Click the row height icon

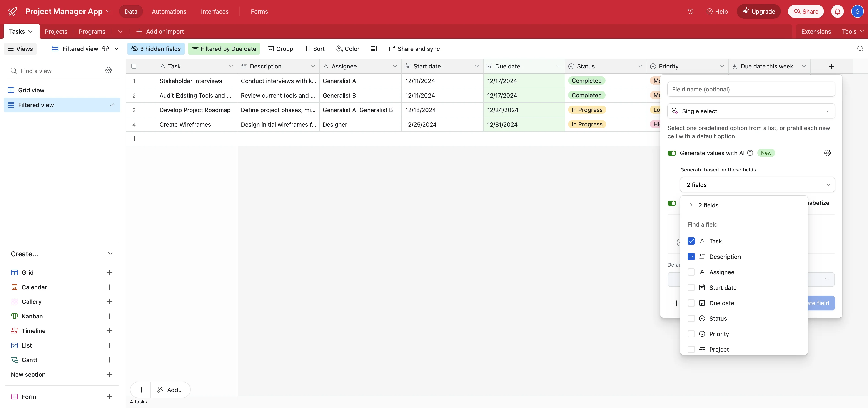click(x=374, y=49)
